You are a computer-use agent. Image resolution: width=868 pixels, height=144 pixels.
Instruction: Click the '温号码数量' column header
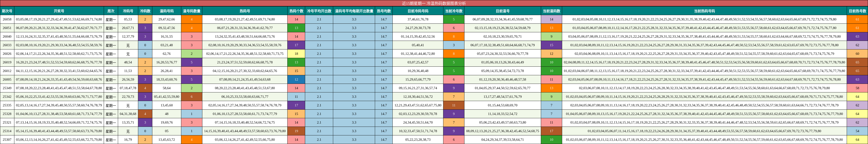(x=192, y=11)
